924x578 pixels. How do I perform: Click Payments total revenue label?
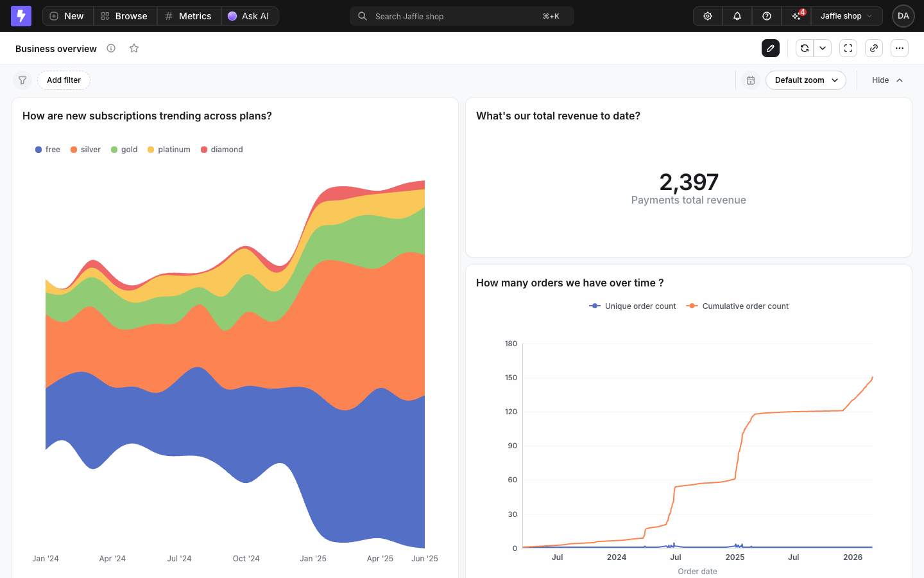pos(689,200)
